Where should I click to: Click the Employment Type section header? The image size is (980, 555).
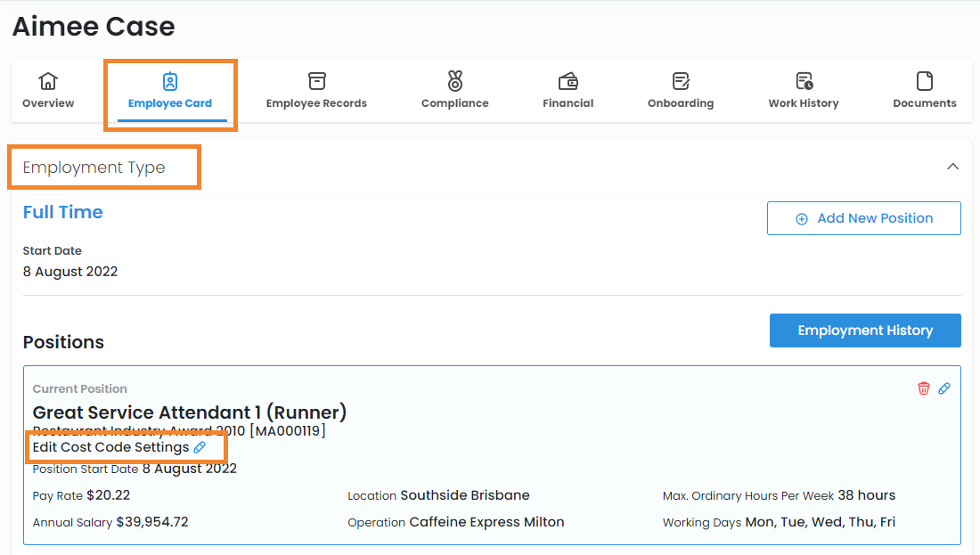94,167
